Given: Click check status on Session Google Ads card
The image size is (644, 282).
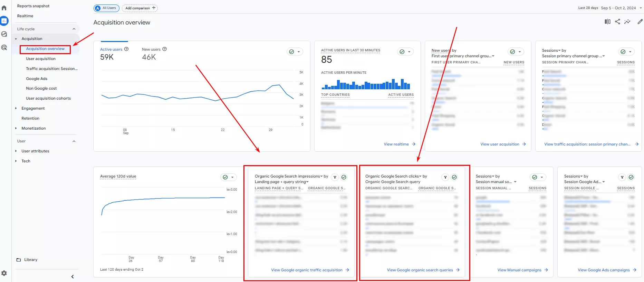Looking at the screenshot, I should pos(631,177).
